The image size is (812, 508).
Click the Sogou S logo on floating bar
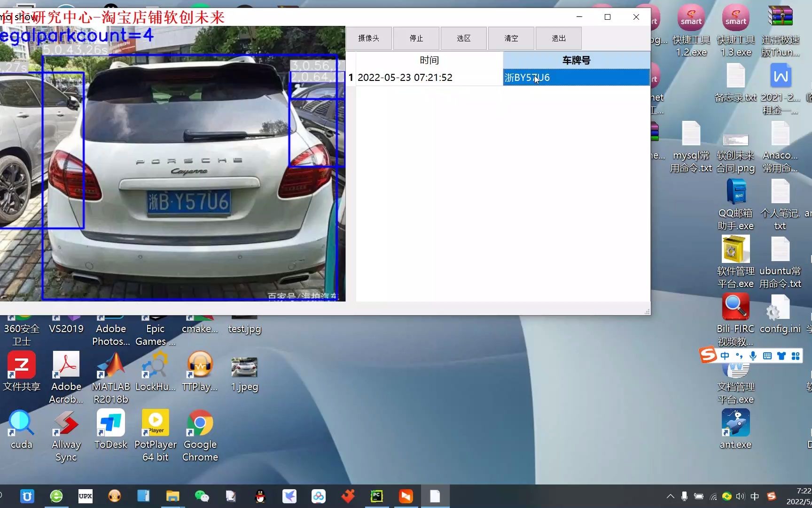[708, 354]
